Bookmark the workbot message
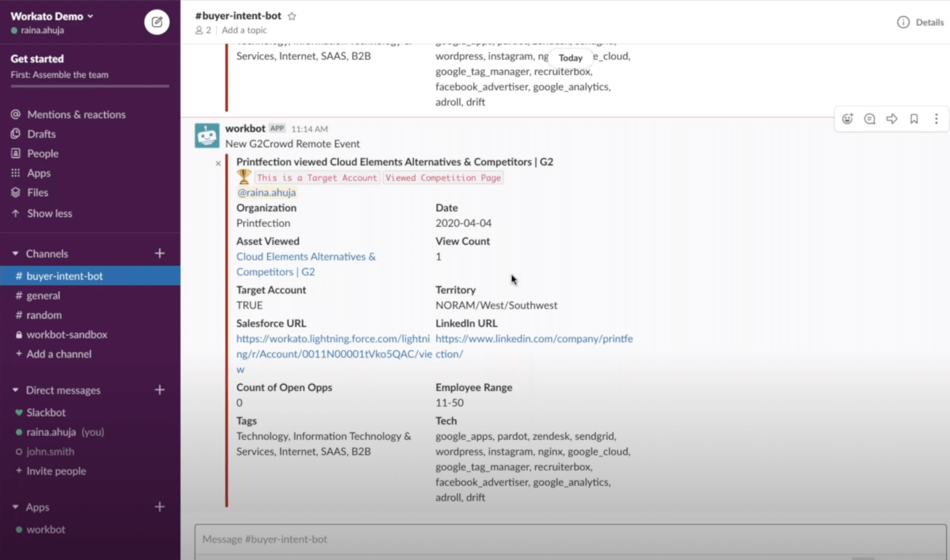This screenshot has width=950, height=560. pos(914,119)
